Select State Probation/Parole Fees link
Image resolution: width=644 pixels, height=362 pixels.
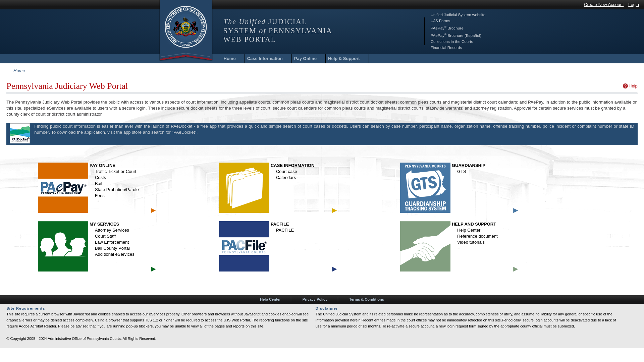[x=117, y=193]
